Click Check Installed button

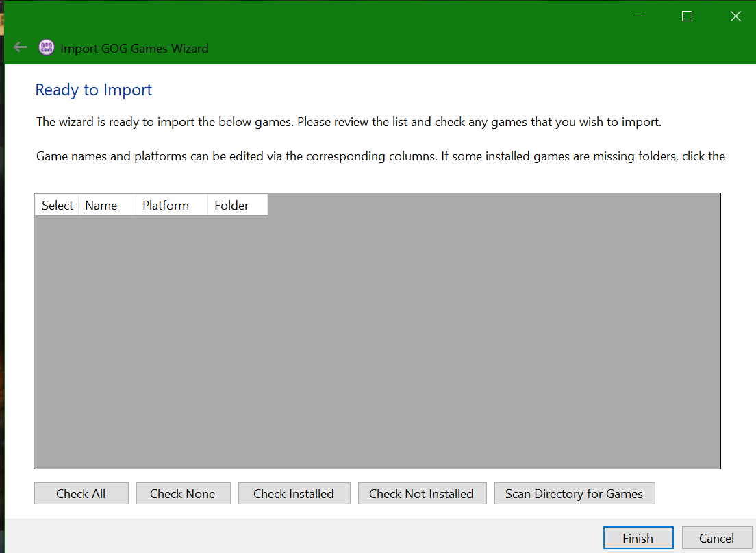[x=294, y=493]
